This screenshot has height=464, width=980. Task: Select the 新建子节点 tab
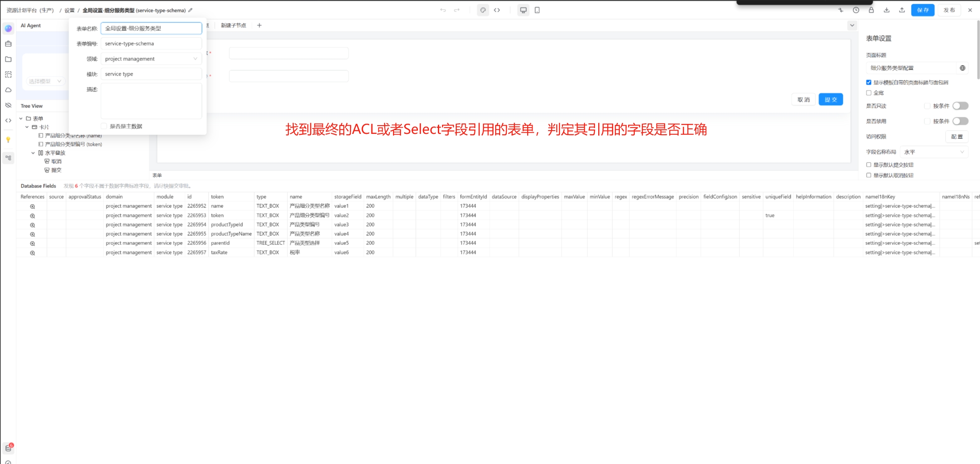(x=233, y=25)
